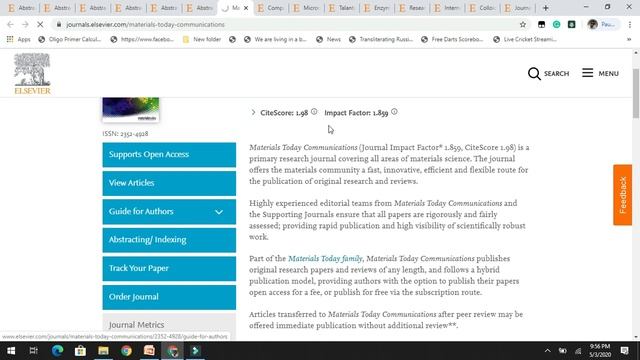Image resolution: width=640 pixels, height=360 pixels.
Task: Open the hamburger MENU
Action: 600,73
